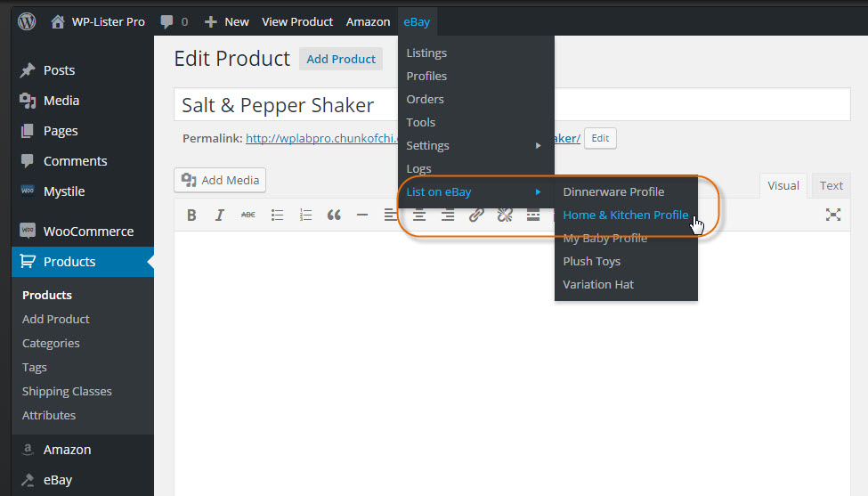Toggle italic formatting in editor
Viewport: 868px width, 496px height.
(220, 215)
